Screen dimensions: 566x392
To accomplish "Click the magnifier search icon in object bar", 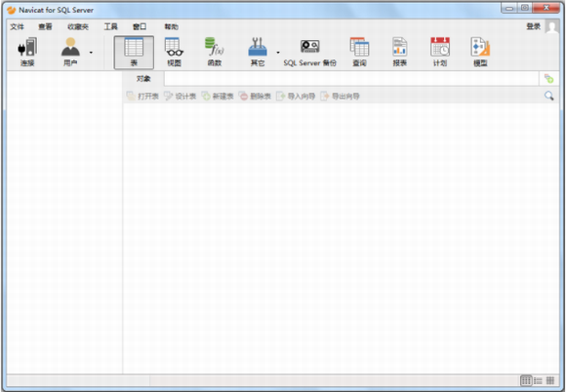I will (549, 96).
